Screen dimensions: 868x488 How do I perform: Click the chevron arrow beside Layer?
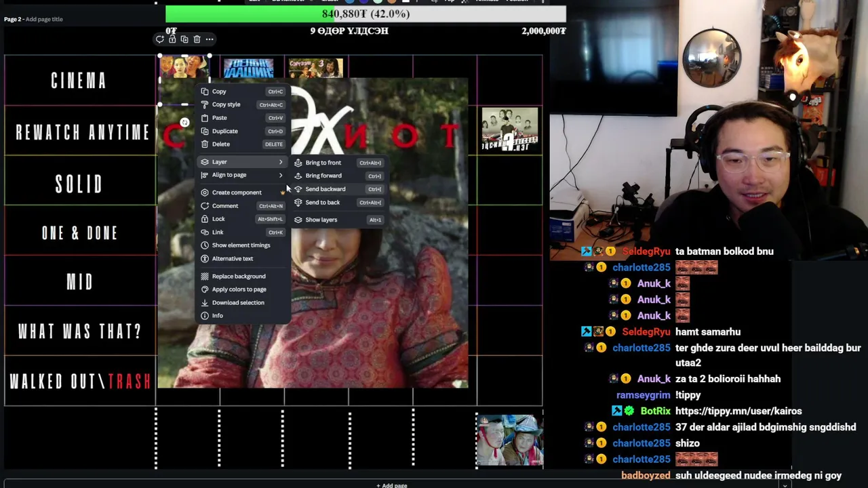[x=281, y=162]
